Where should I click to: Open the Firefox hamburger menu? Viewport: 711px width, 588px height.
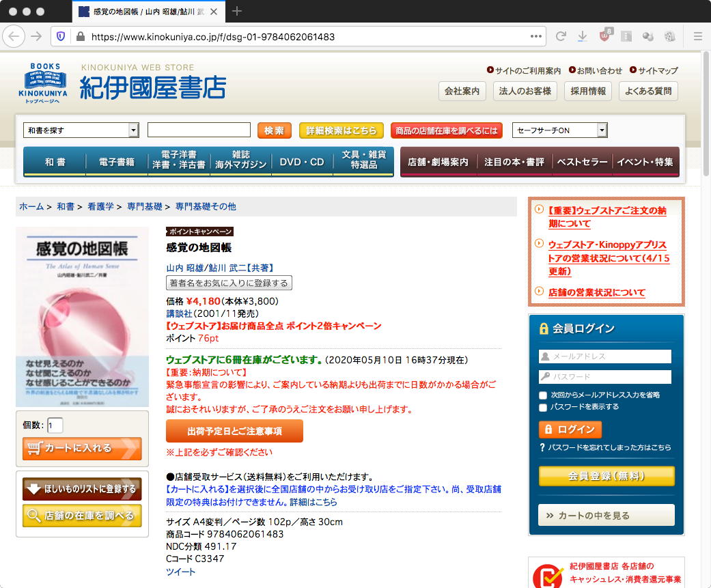click(x=698, y=36)
